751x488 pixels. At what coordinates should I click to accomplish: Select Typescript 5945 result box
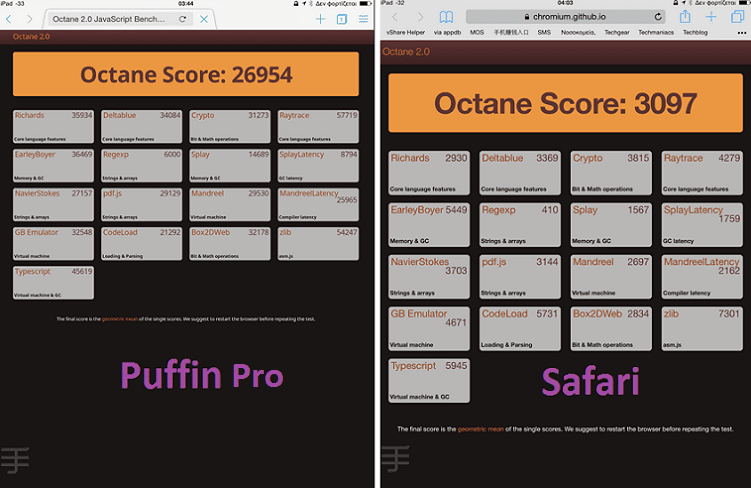(x=429, y=381)
